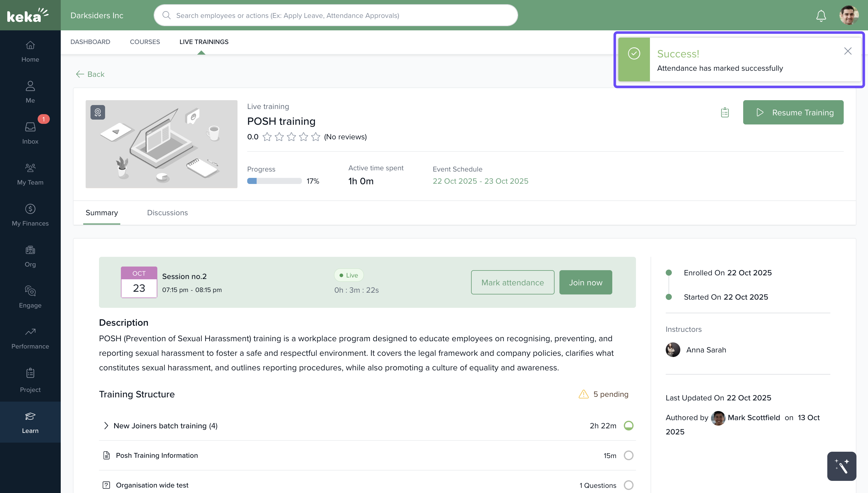Toggle the Posh Training Information completion circle
Image resolution: width=868 pixels, height=493 pixels.
(x=628, y=455)
